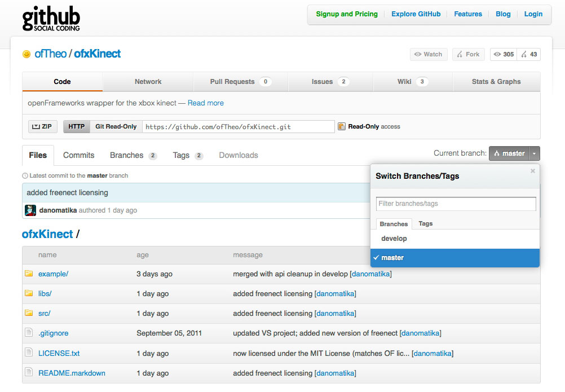Viewport: 565px width, 392px height.
Task: Select the Git Read-Only clone protocol
Action: [116, 126]
